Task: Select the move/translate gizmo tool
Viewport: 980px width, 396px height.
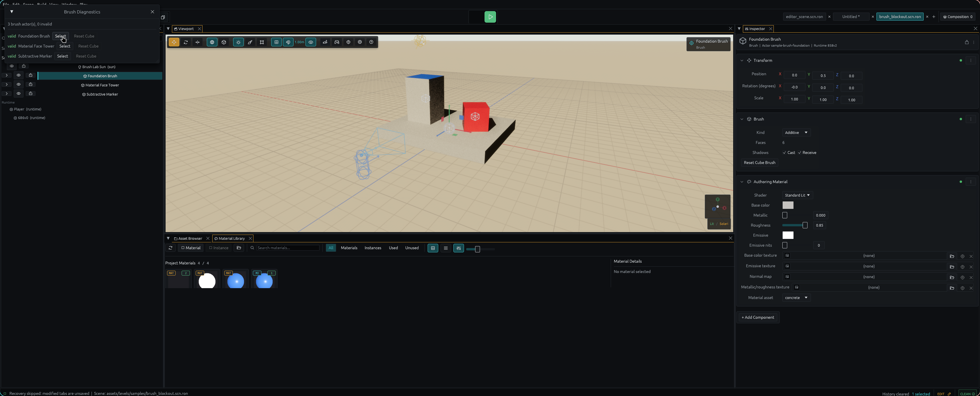Action: [x=174, y=42]
